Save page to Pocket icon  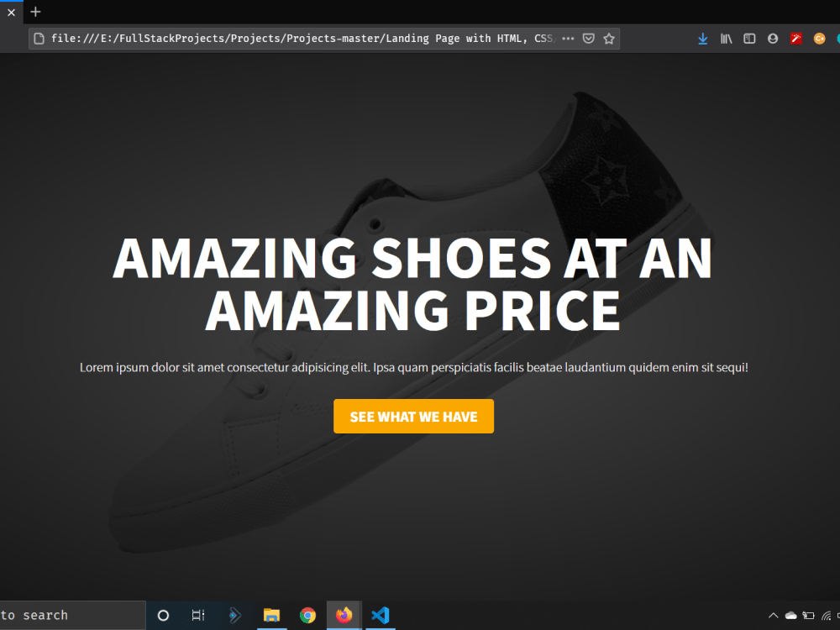point(588,39)
